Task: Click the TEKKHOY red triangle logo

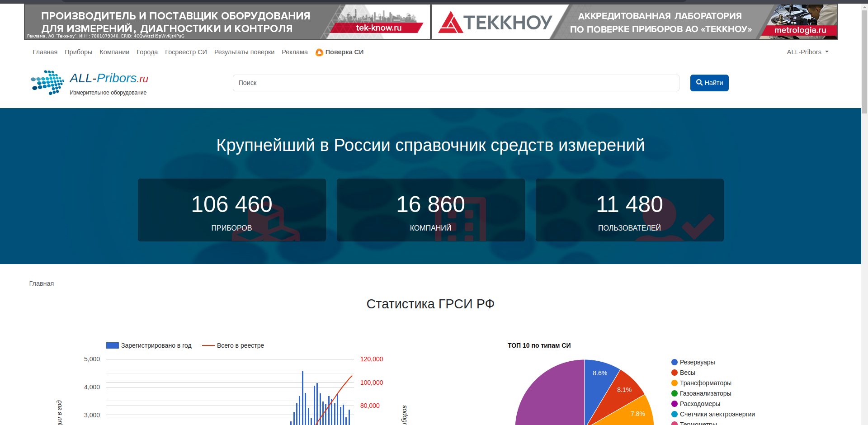Action: click(450, 23)
